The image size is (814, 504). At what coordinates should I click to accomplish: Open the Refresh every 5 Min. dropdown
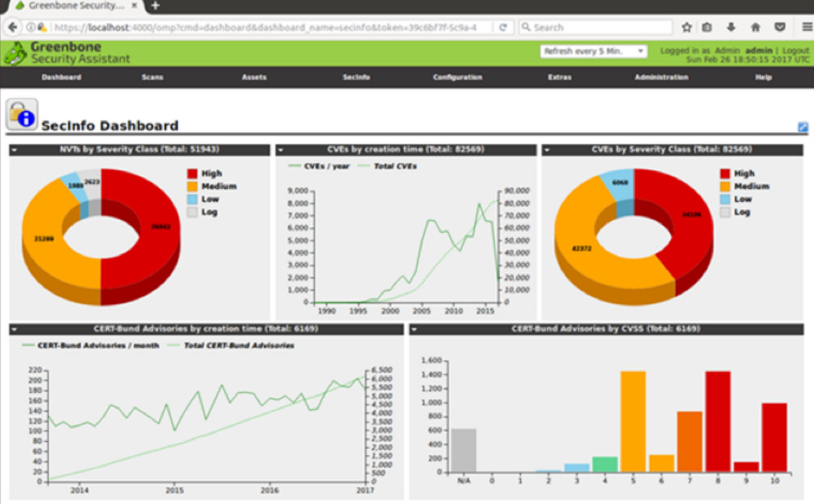point(594,51)
